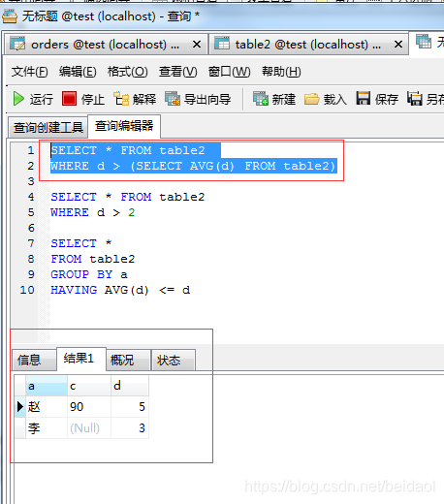Open the 格式(O) menu
Screen dimensions: 444x504
click(x=128, y=72)
